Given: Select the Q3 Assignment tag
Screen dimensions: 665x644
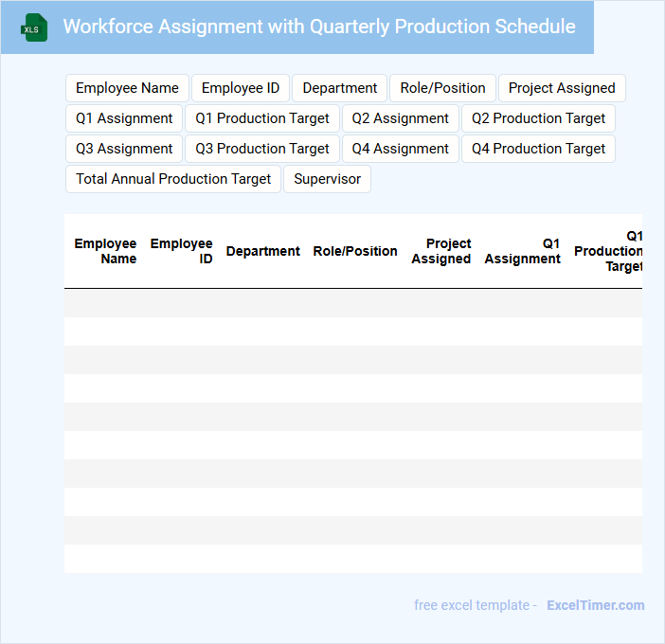Looking at the screenshot, I should [124, 149].
